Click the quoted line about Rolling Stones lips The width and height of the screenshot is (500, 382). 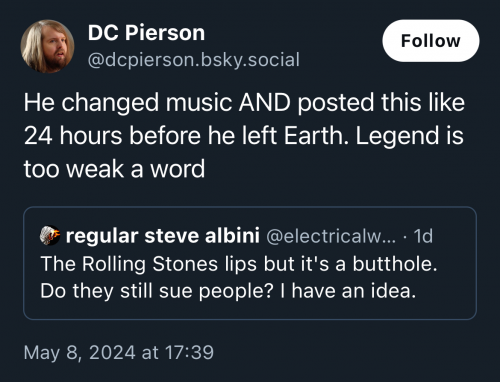(239, 264)
